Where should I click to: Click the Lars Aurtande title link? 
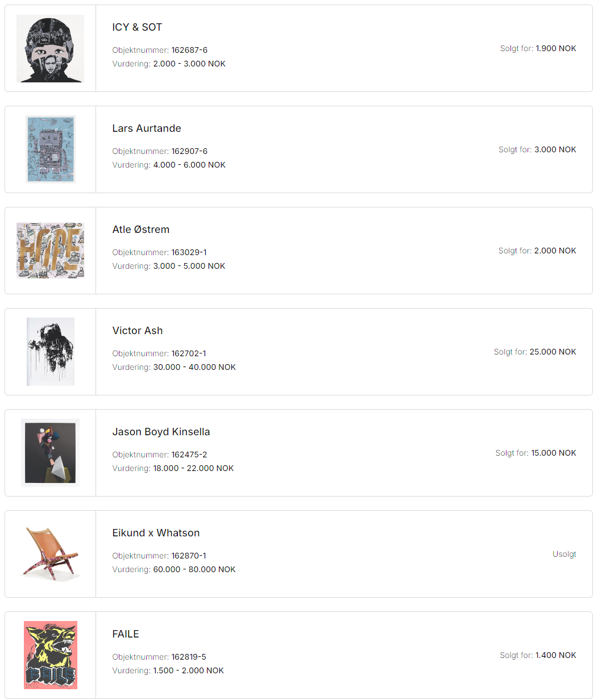pos(147,128)
